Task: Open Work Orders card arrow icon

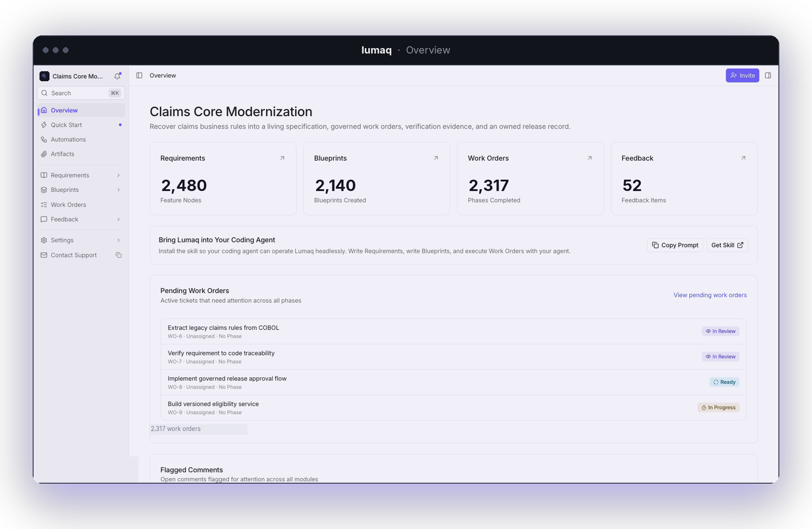Action: (590, 158)
